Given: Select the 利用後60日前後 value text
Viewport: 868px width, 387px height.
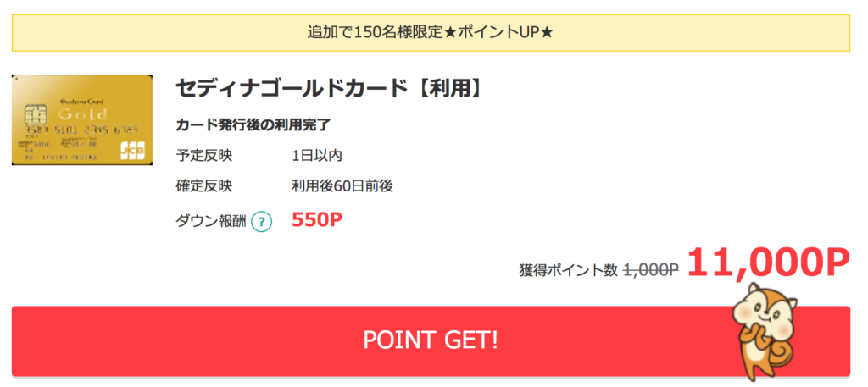Looking at the screenshot, I should (x=342, y=185).
